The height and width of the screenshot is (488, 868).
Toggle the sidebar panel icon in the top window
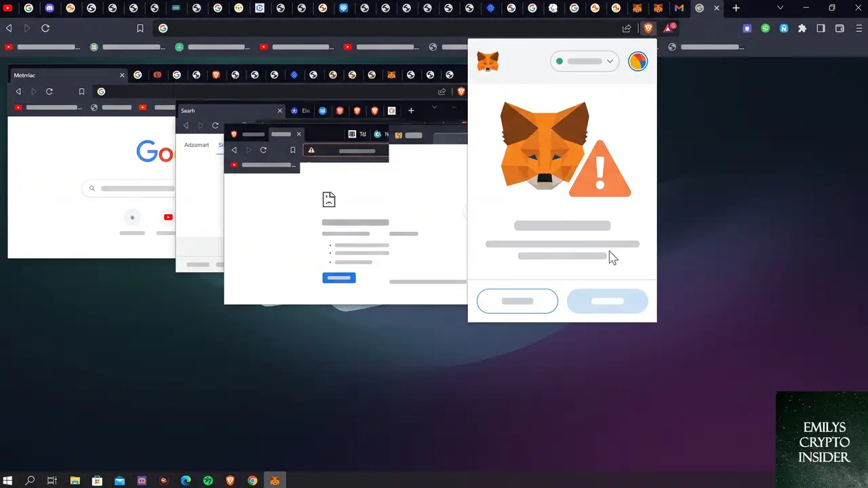point(821,28)
